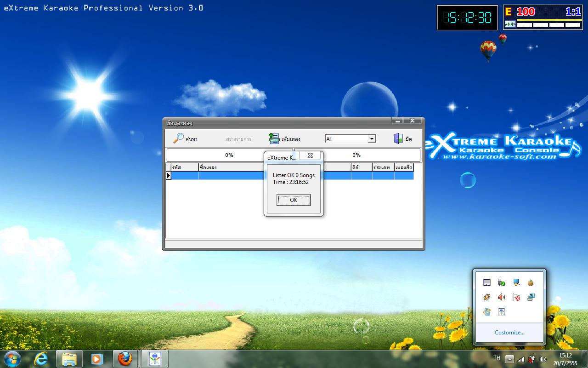Click the MIDI waveform icon in the tempo panel
Viewport: 588px width, 368px height.
510,24
